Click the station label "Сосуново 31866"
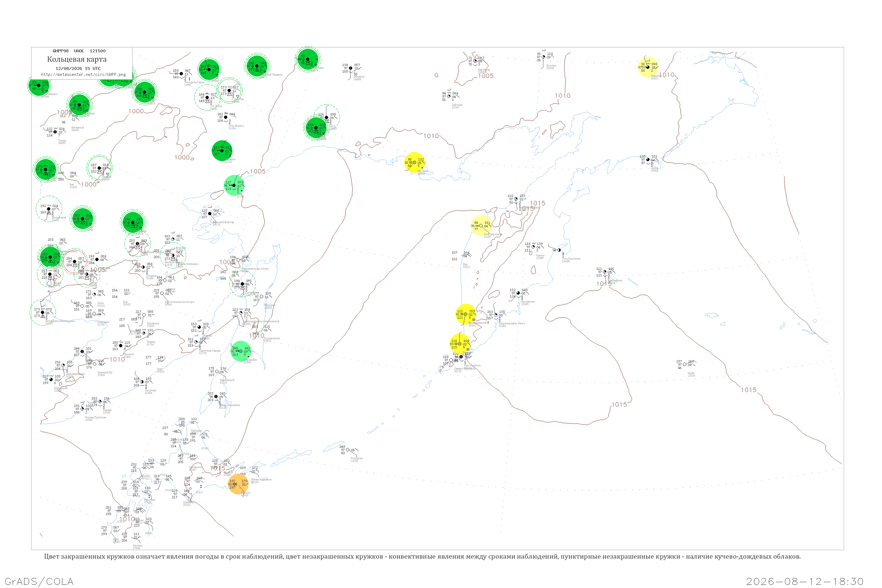882x588 pixels. [x=150, y=392]
